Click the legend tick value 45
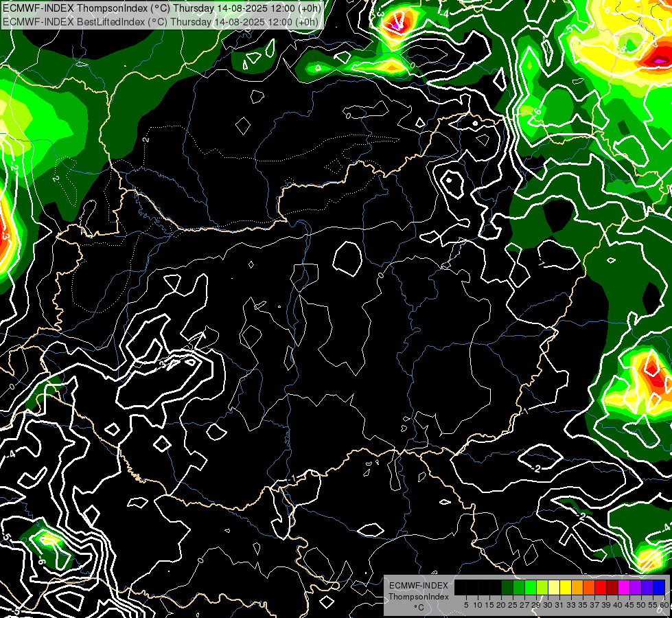 tap(629, 605)
